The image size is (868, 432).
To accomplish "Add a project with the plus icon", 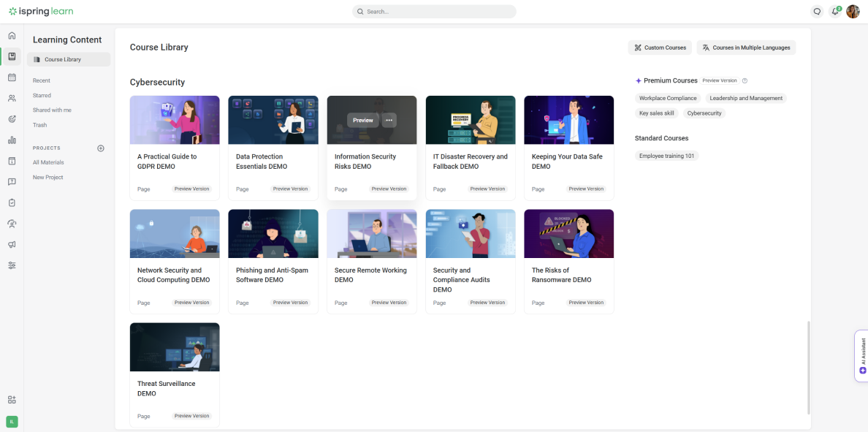I will pos(101,148).
